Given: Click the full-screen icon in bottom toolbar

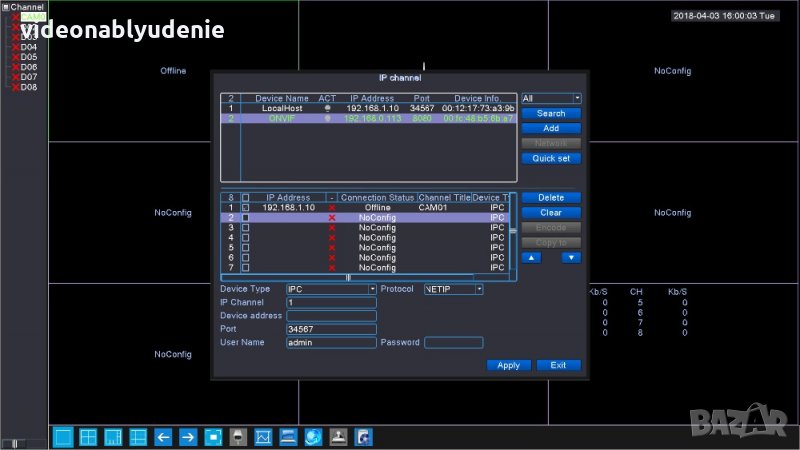Looking at the screenshot, I should [x=212, y=437].
